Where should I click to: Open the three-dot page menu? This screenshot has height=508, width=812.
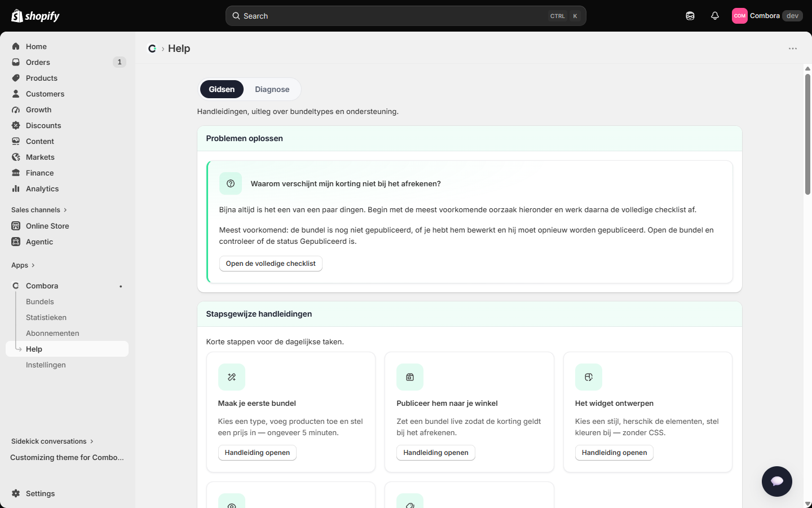[793, 49]
